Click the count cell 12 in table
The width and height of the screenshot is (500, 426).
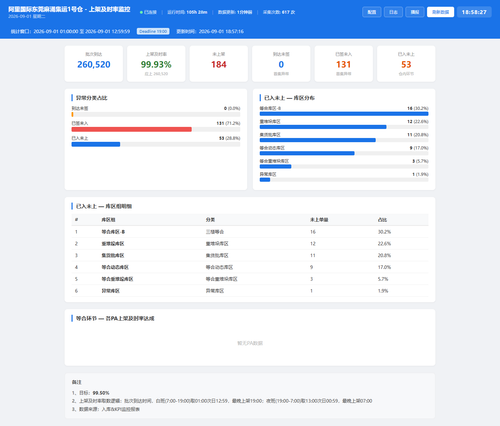tap(313, 244)
